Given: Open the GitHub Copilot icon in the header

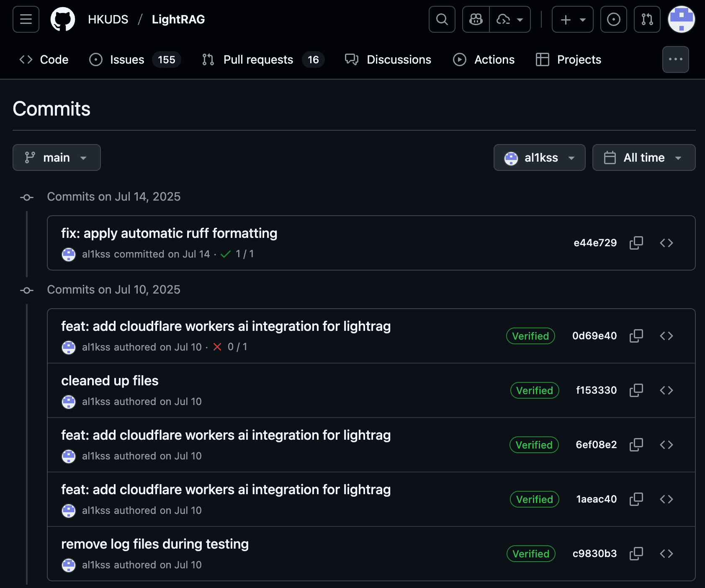Looking at the screenshot, I should tap(475, 19).
